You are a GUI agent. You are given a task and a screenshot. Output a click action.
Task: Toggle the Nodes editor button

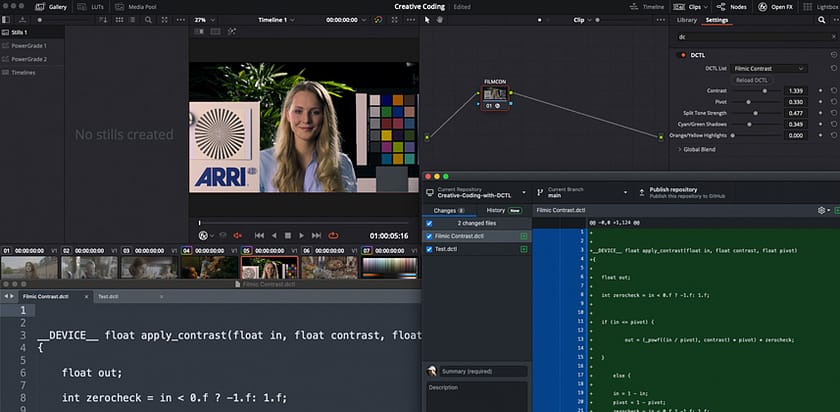pyautogui.click(x=731, y=7)
